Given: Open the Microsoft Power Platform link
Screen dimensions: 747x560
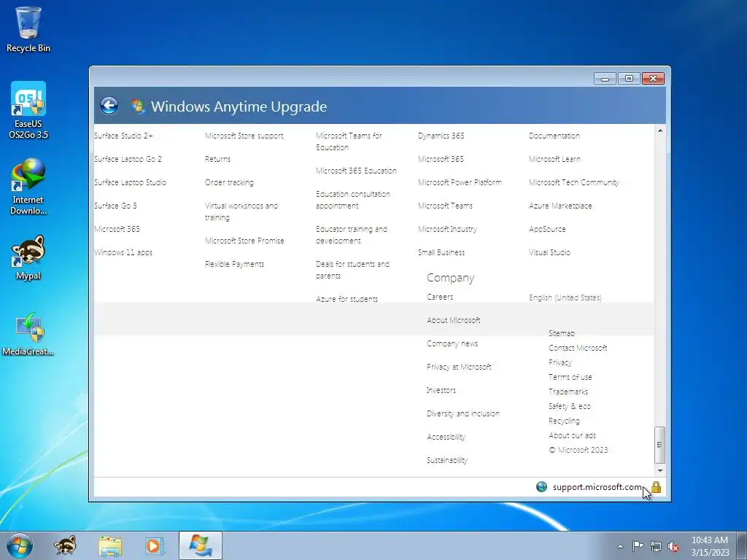Looking at the screenshot, I should 460,182.
